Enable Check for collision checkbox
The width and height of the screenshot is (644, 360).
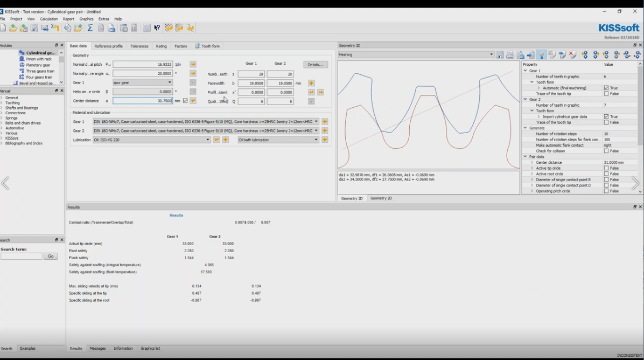pyautogui.click(x=606, y=151)
